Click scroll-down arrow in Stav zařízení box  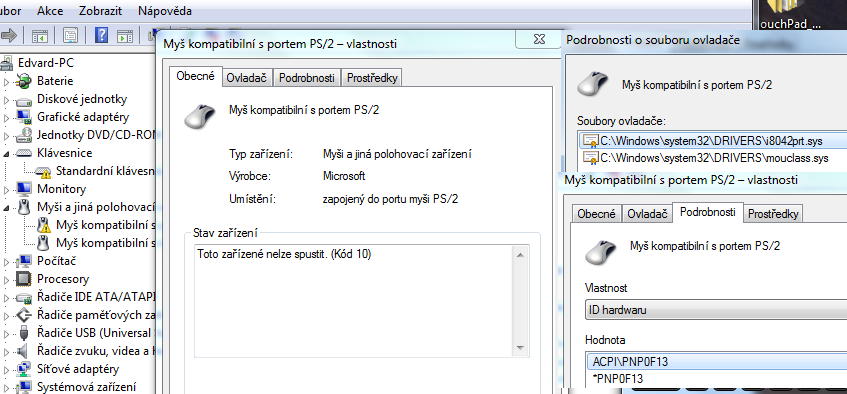point(520,348)
